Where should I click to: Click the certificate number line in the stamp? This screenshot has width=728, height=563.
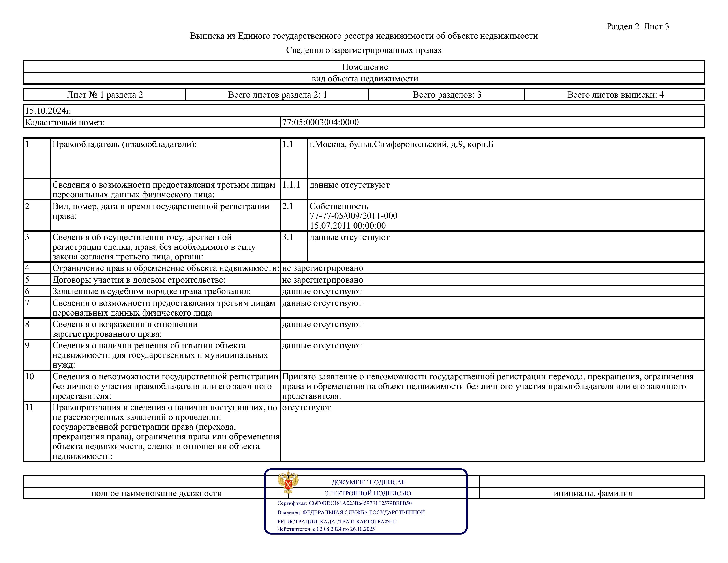click(x=344, y=503)
